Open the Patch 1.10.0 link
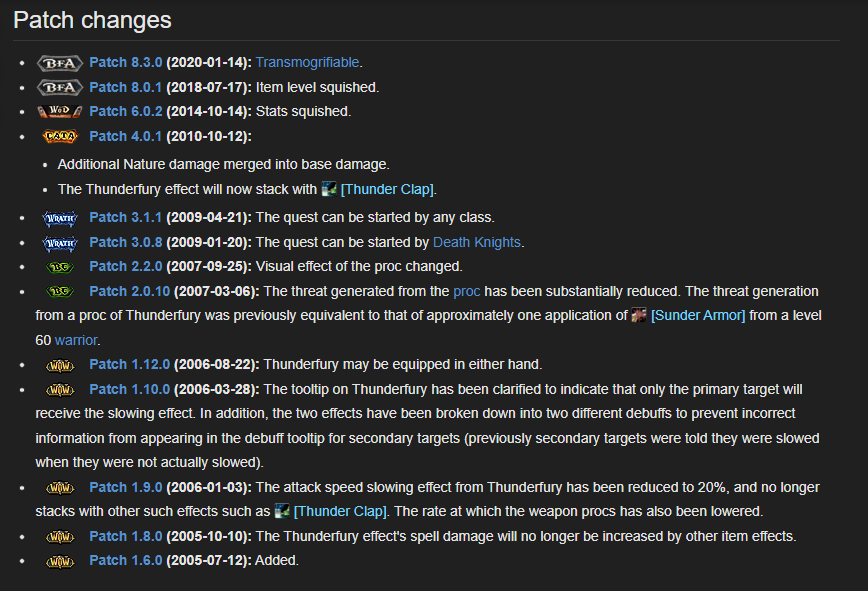Viewport: 868px width, 591px height. tap(129, 389)
